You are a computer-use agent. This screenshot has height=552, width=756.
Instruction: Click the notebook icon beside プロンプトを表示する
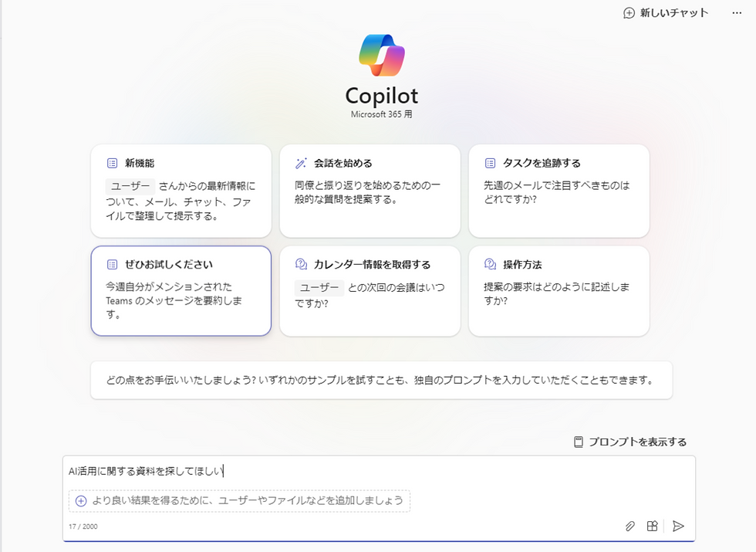pos(578,442)
